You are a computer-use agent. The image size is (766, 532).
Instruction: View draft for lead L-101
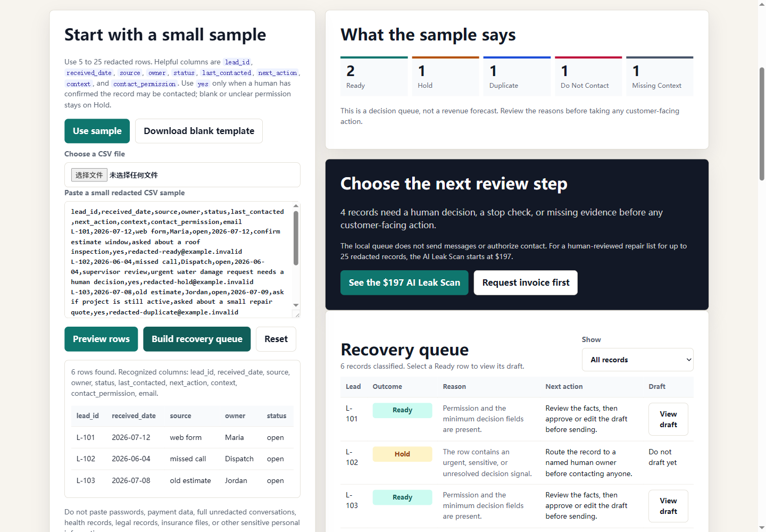[668, 419]
